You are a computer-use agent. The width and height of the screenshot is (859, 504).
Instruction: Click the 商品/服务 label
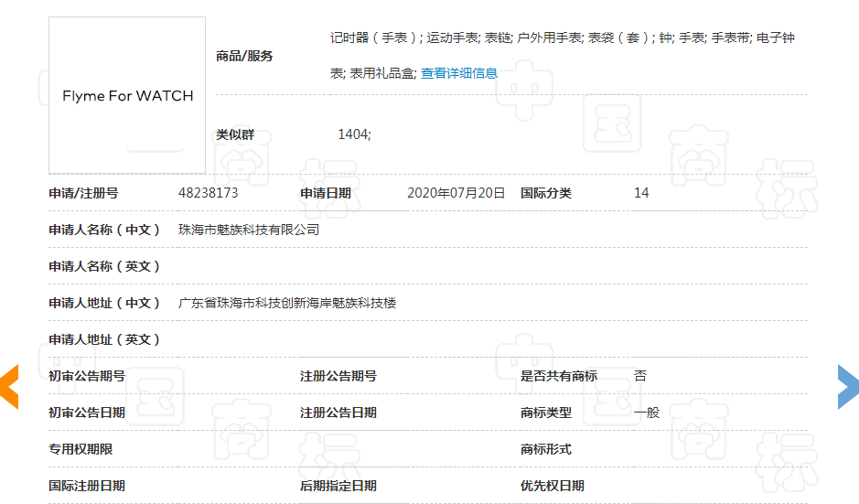[x=244, y=56]
